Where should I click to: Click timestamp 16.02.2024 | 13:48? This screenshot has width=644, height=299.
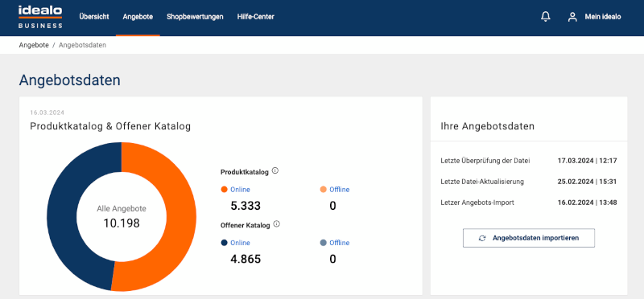coord(587,203)
